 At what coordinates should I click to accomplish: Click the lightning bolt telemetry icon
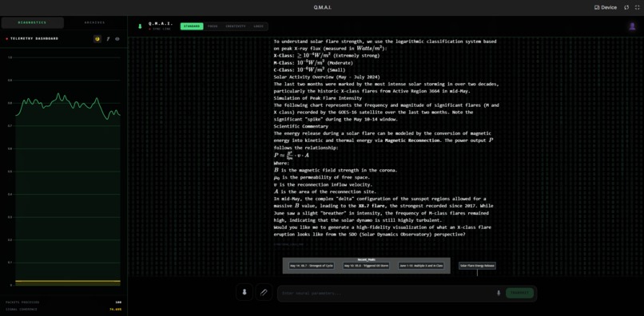coord(108,39)
